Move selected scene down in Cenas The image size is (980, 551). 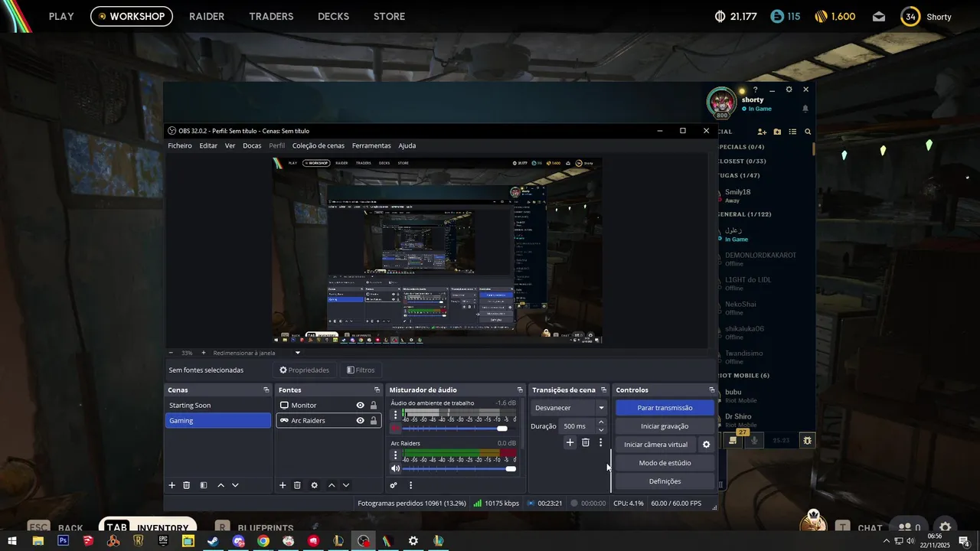(x=235, y=485)
